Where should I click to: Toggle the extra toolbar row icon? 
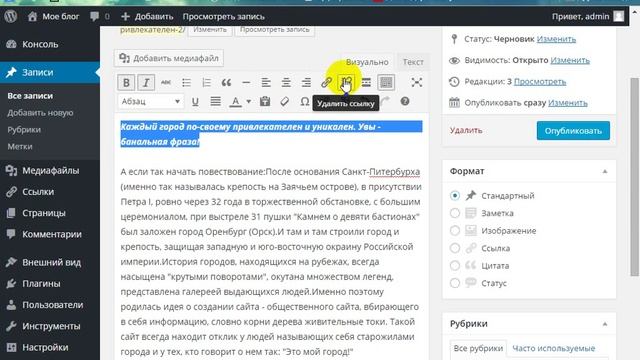386,82
